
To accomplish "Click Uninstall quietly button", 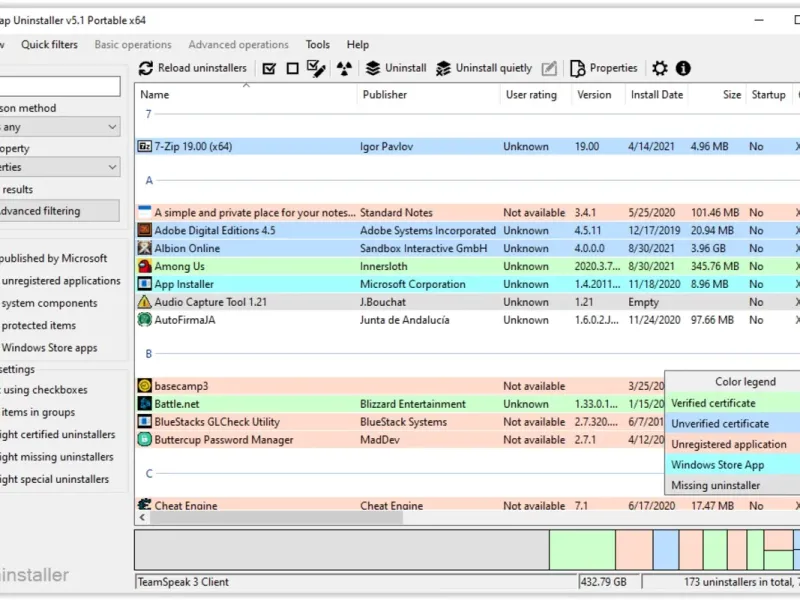I will [x=484, y=68].
